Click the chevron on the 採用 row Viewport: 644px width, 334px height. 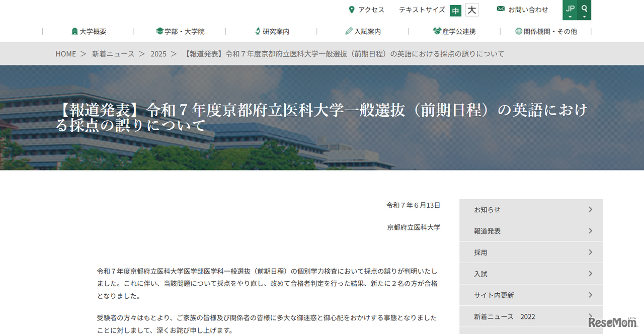(x=591, y=252)
